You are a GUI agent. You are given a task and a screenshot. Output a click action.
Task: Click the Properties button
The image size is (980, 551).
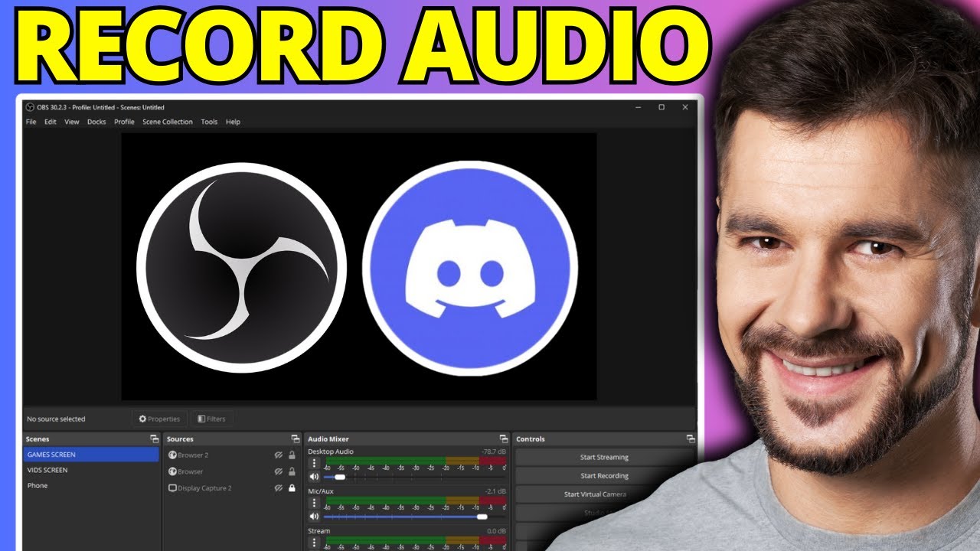point(159,419)
